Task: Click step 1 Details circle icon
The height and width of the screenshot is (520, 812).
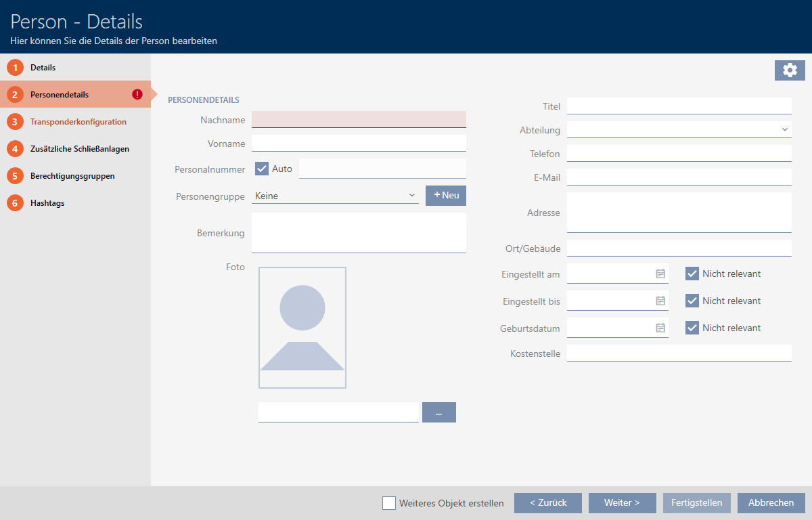Action: tap(15, 68)
